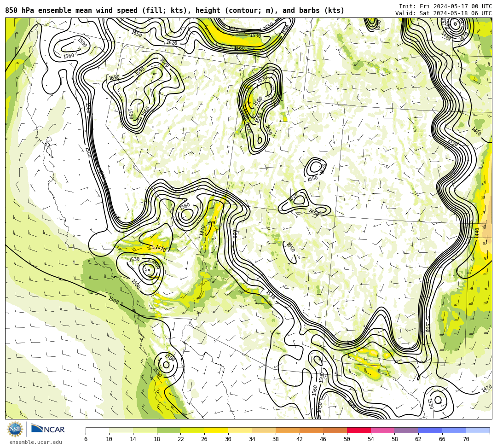The height and width of the screenshot is (448, 497).
Task: Click the light blue colorbar segment after 70
Action: [x=478, y=430]
